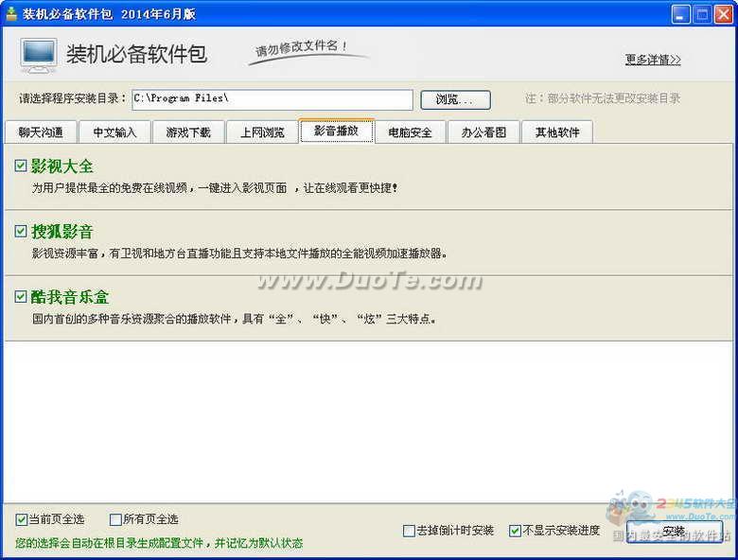Click the 酷我音乐盒 software title
Screen dimensions: 738x560
(x=70, y=297)
